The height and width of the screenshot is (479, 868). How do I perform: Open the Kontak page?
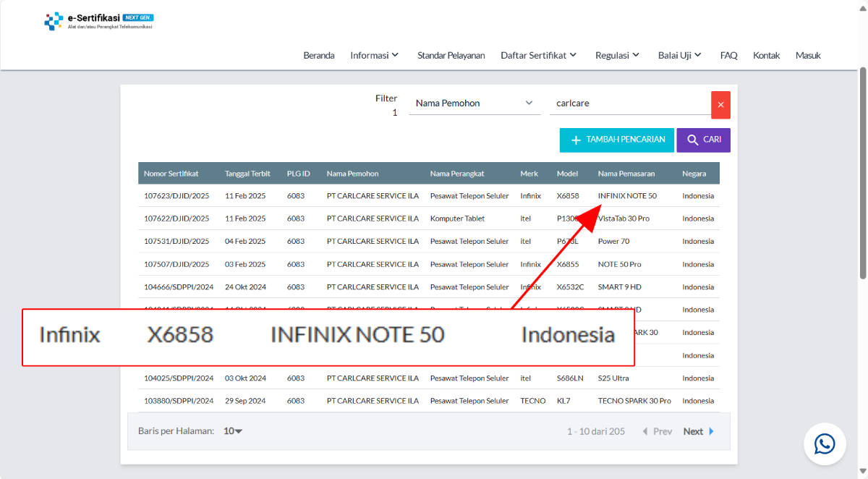tap(767, 55)
